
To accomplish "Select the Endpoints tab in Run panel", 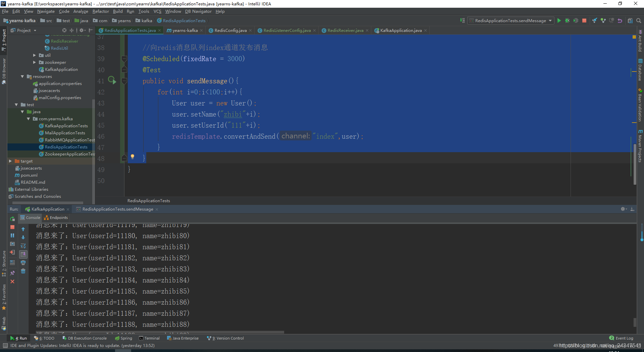I will [56, 218].
